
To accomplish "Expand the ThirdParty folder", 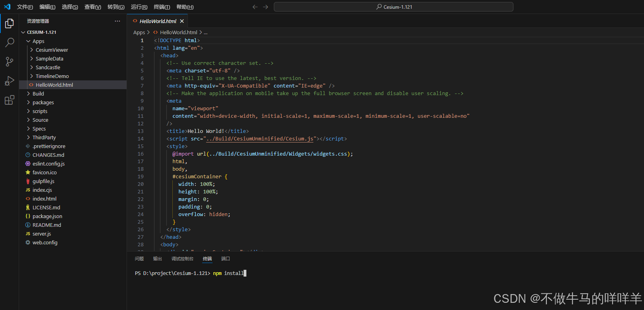I will click(28, 137).
